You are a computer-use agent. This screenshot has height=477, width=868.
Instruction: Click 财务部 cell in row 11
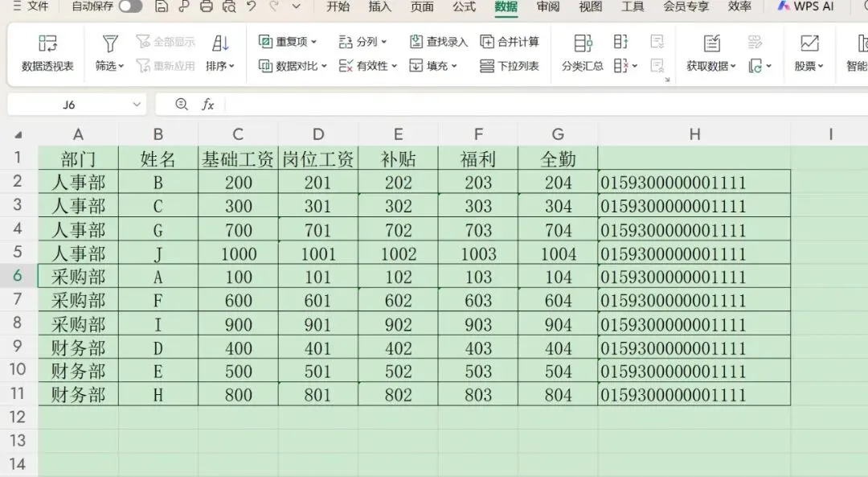click(78, 394)
